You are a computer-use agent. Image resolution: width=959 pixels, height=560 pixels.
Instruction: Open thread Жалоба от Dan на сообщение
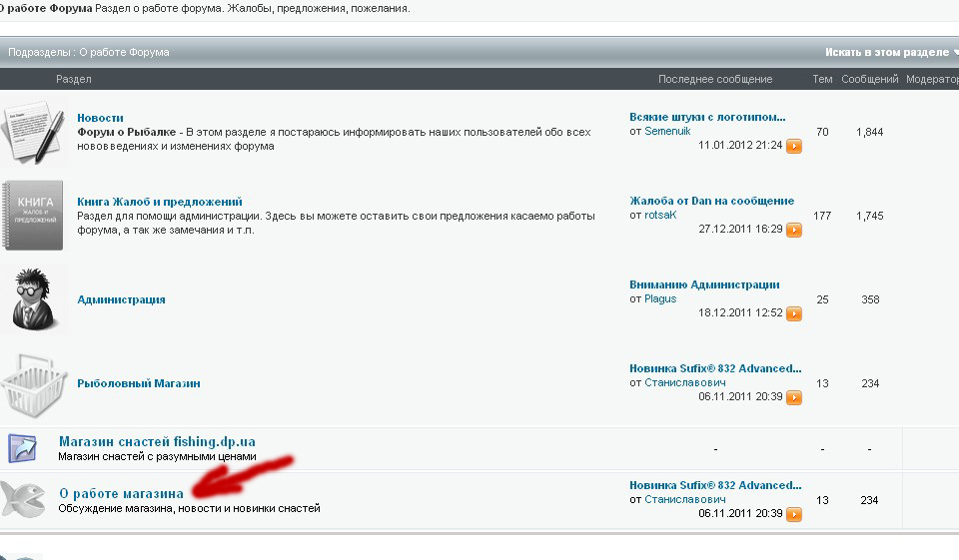click(x=711, y=201)
